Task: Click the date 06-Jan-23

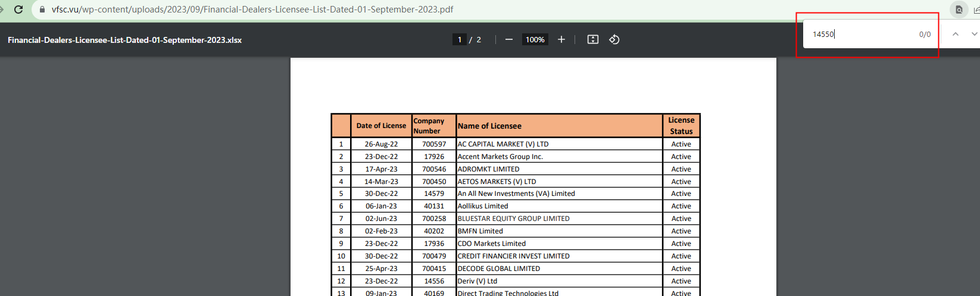Action: (381, 206)
